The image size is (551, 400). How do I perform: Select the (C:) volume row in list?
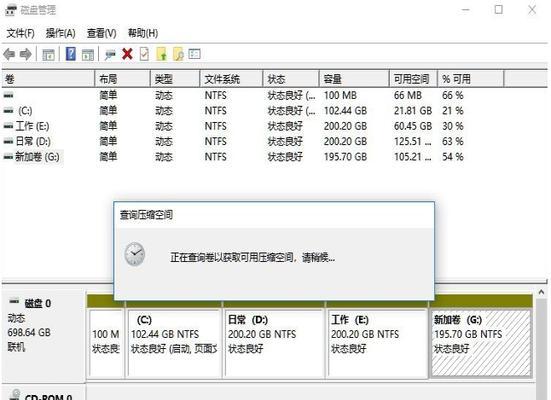pyautogui.click(x=253, y=111)
